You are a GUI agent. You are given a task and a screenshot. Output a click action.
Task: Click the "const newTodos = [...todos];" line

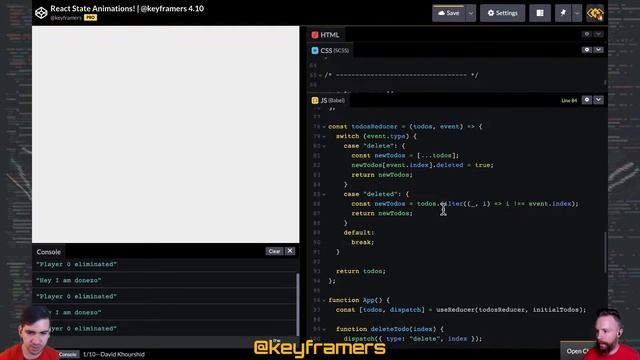[x=405, y=156]
